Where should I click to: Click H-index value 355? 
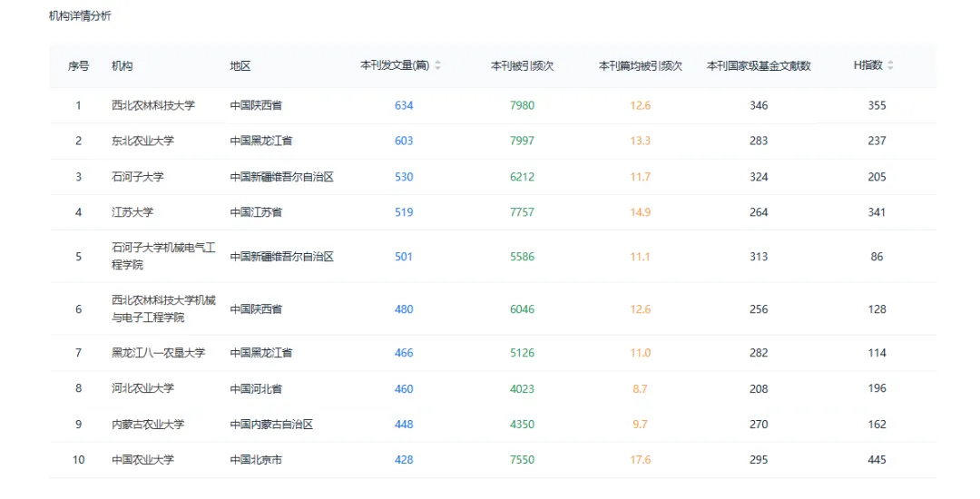pos(877,105)
